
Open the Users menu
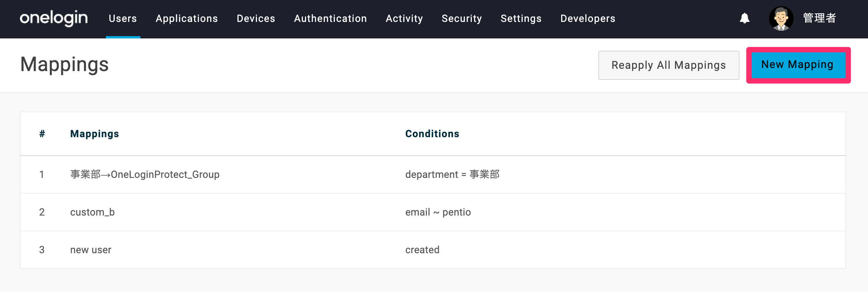(x=123, y=18)
